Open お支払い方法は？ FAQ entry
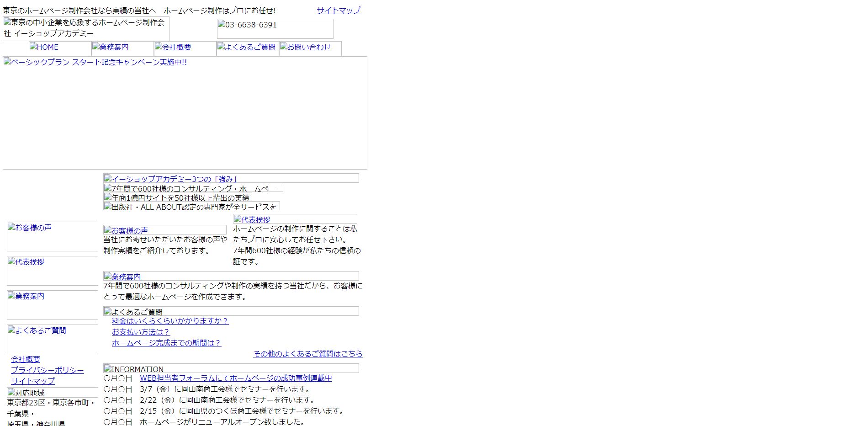Screen dimensions: 868x426 tap(140, 332)
